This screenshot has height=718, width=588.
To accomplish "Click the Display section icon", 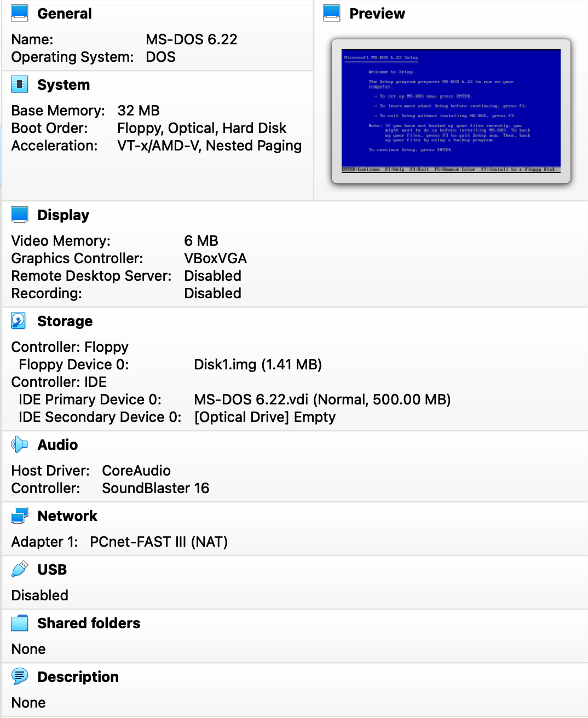I will [x=19, y=214].
